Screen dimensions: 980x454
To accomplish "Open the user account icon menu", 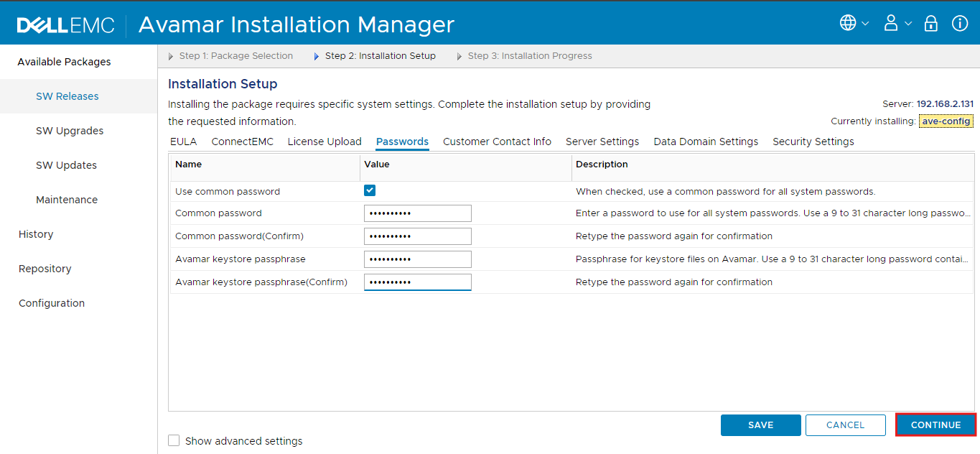I will [x=891, y=23].
